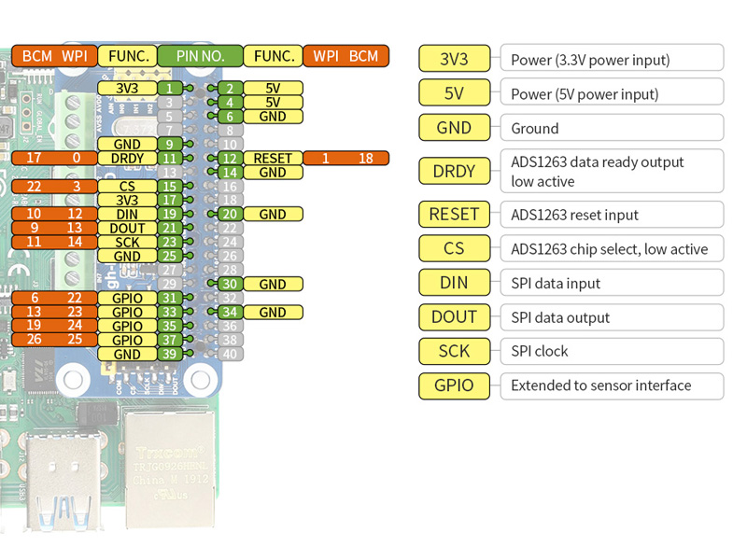Select the "SCK" legend key box
The image size is (747, 560).
click(455, 352)
